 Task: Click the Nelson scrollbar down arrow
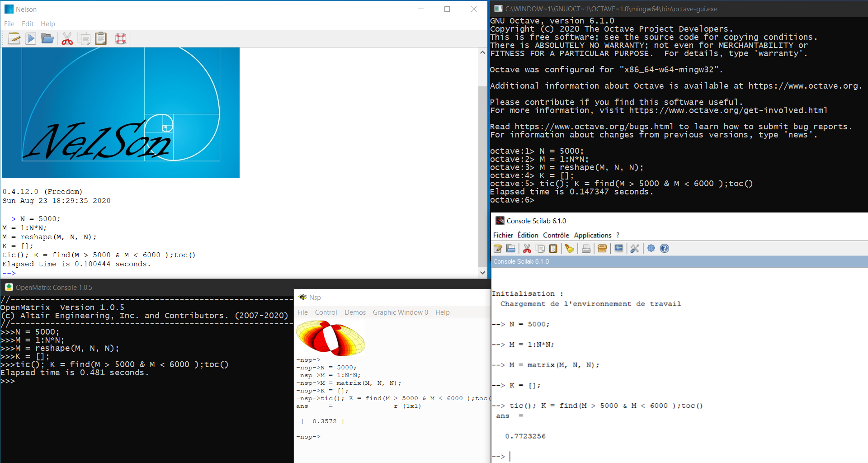pos(483,273)
